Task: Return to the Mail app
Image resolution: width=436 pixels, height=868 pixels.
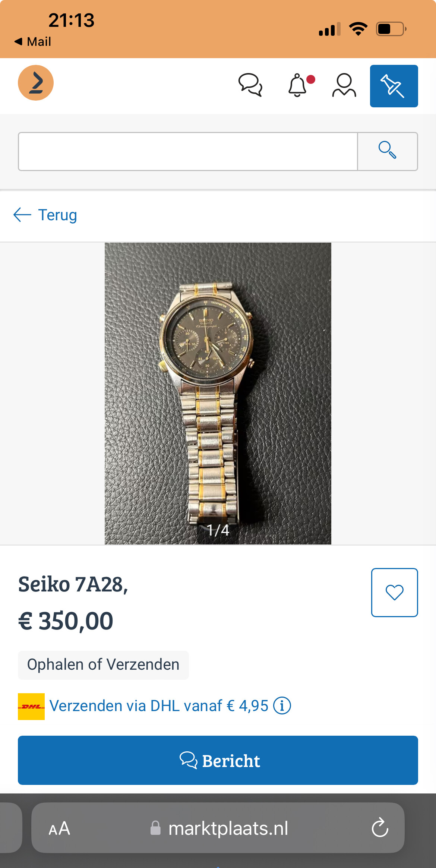Action: (x=32, y=41)
